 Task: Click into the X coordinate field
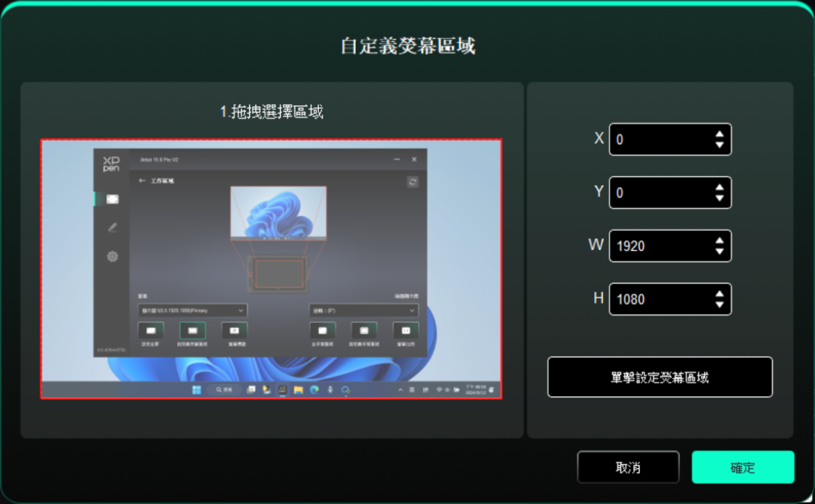[658, 140]
